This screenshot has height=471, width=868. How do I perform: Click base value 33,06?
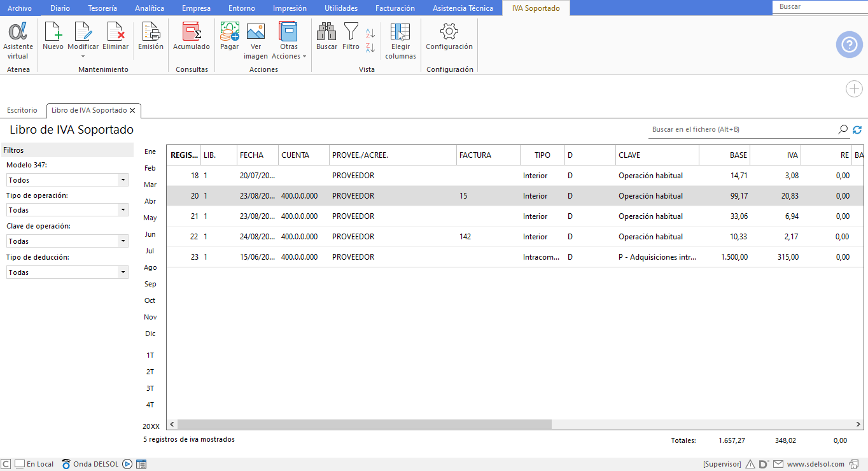point(738,216)
